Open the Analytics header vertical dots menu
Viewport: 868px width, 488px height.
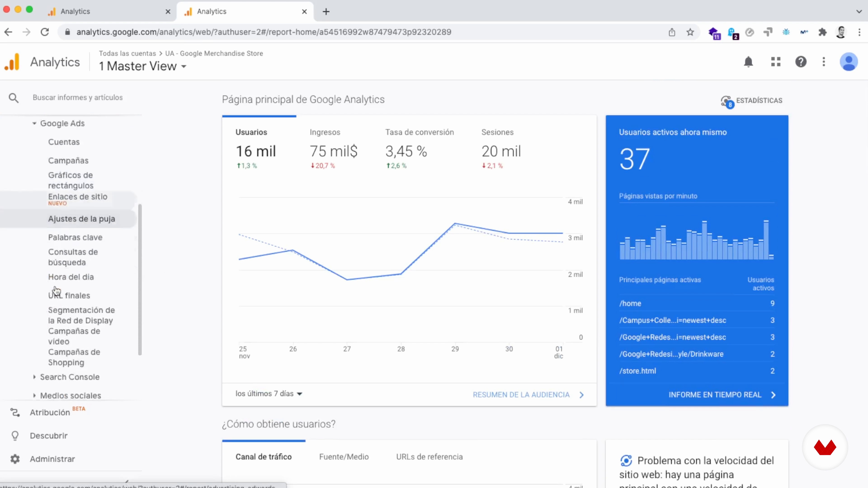824,62
